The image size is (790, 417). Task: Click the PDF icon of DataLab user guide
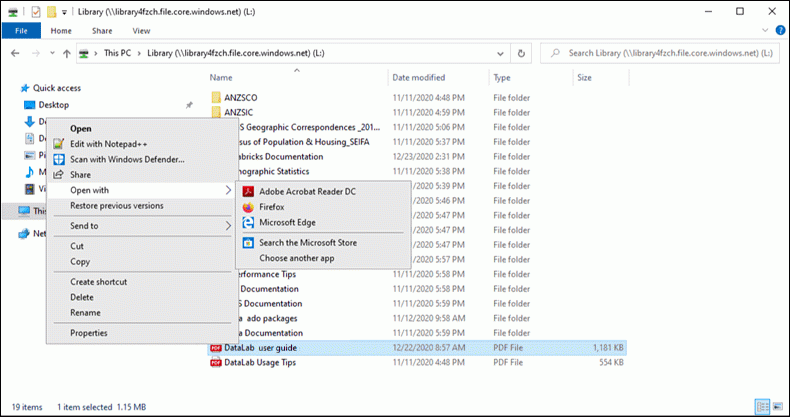point(216,348)
